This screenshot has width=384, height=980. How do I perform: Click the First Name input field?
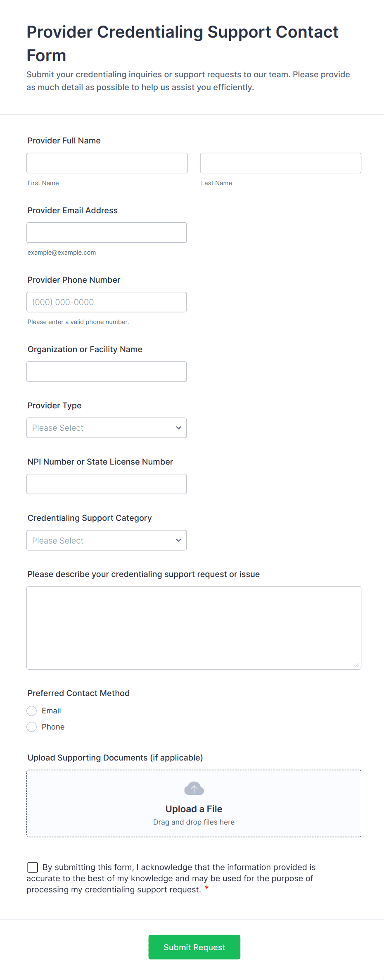tap(107, 163)
